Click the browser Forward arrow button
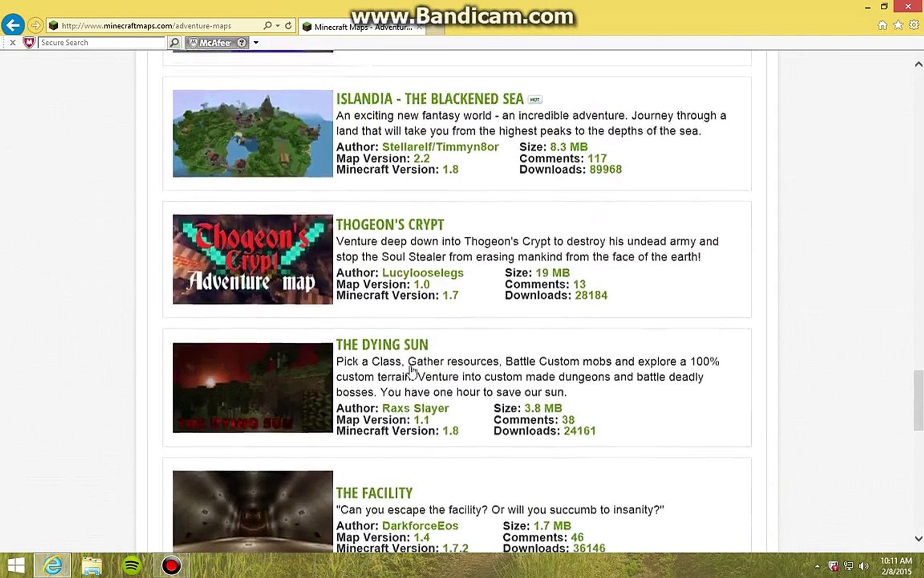The width and height of the screenshot is (924, 578). [x=35, y=25]
